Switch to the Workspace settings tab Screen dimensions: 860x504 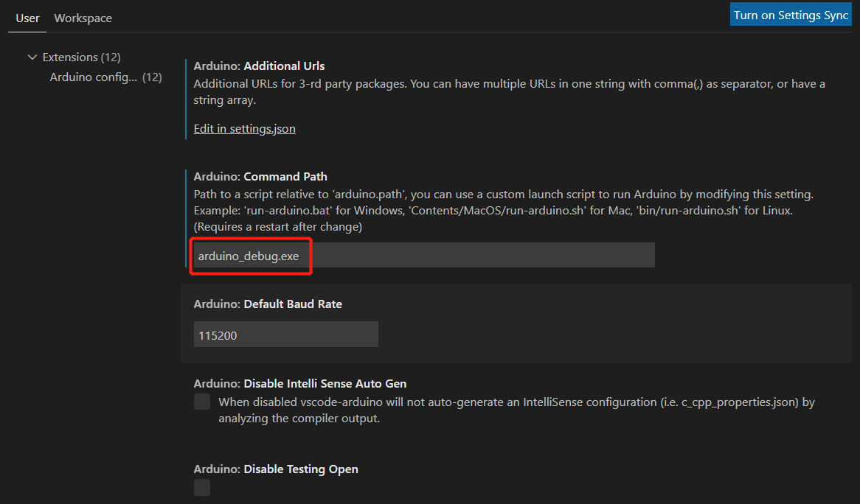tap(83, 18)
